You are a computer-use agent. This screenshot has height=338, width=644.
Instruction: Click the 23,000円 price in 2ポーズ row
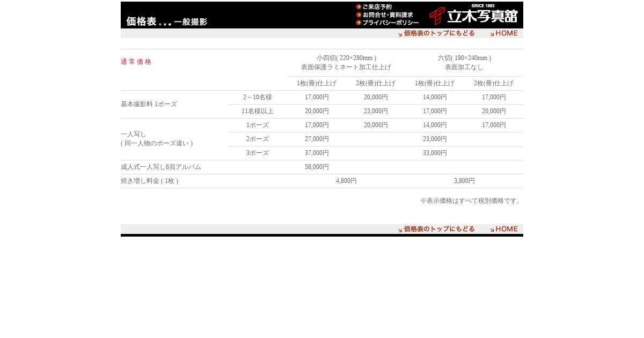coord(435,139)
